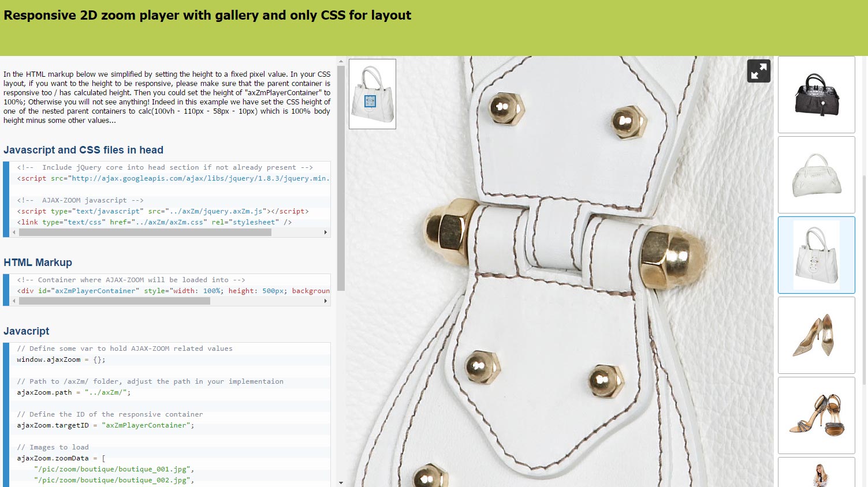868x487 pixels.
Task: Click the blue selector box in navigator map
Action: tap(370, 102)
